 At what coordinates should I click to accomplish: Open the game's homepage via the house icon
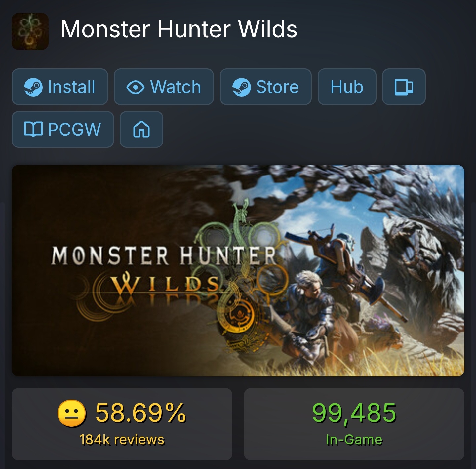pos(141,129)
